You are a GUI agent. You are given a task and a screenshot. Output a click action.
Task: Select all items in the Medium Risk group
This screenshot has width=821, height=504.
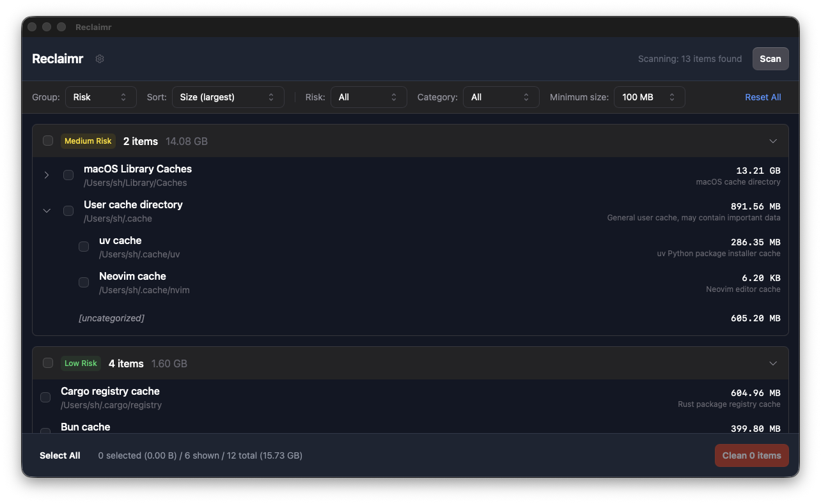pyautogui.click(x=48, y=141)
